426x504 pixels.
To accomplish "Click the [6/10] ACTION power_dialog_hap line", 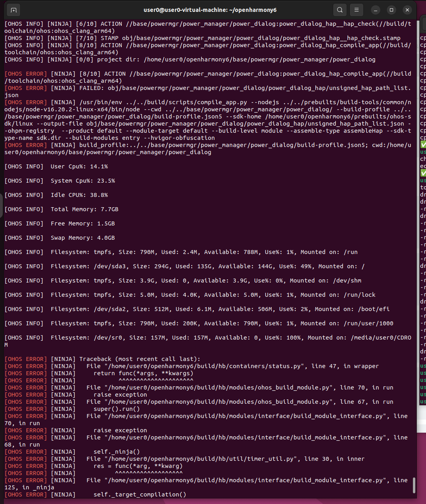I will [x=208, y=27].
